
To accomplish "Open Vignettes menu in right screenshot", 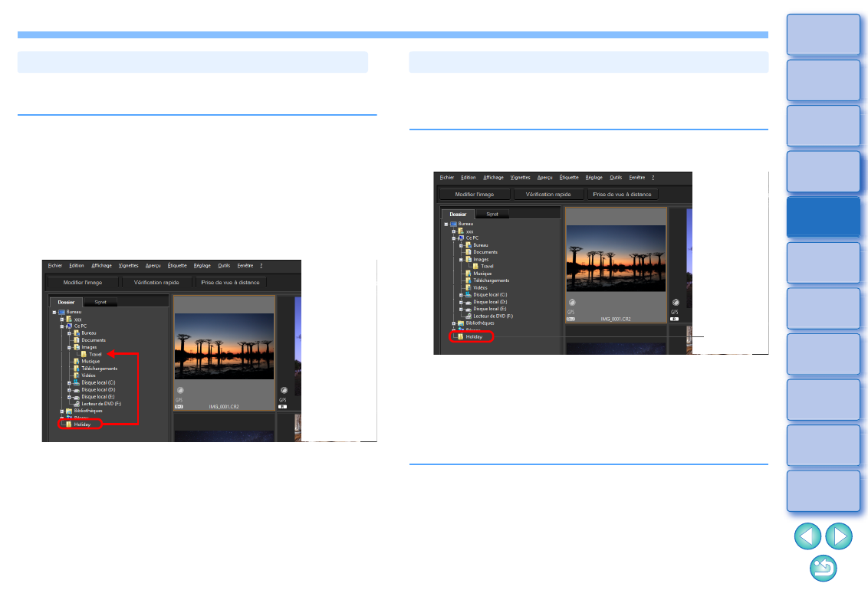I will tap(520, 178).
